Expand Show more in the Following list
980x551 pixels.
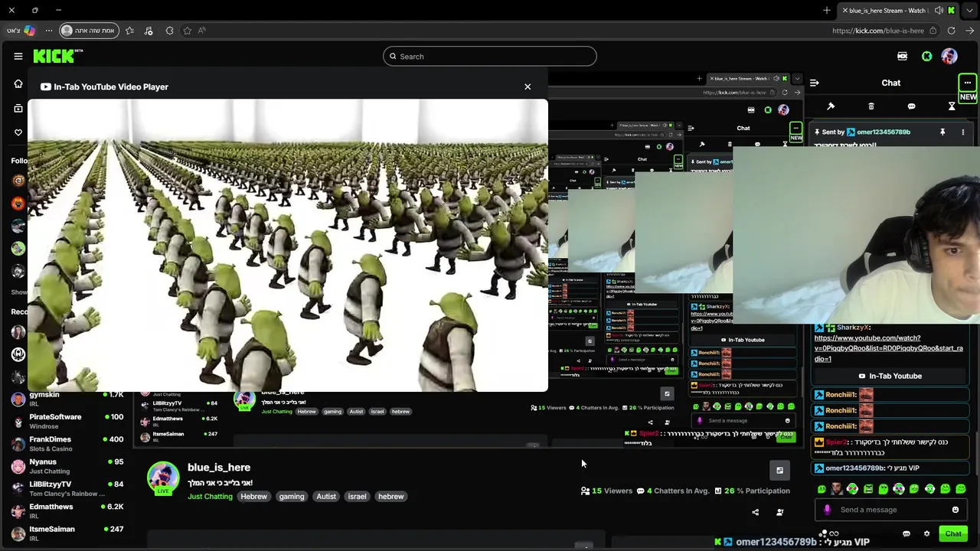pyautogui.click(x=19, y=292)
